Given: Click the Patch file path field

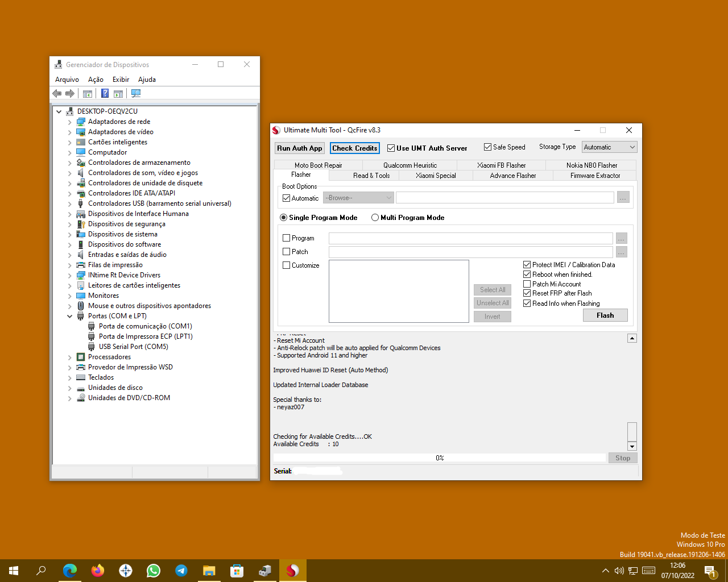Looking at the screenshot, I should click(471, 252).
